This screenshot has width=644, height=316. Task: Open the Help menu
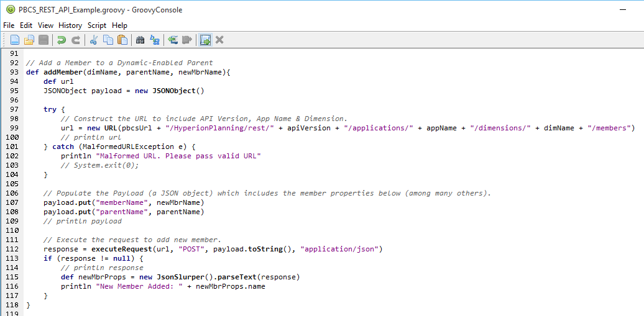[x=119, y=25]
